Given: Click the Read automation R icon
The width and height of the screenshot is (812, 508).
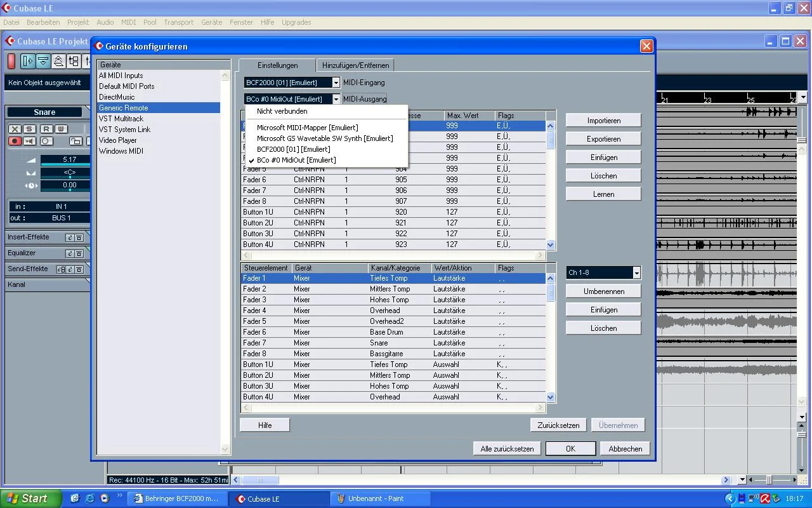Looking at the screenshot, I should click(46, 129).
